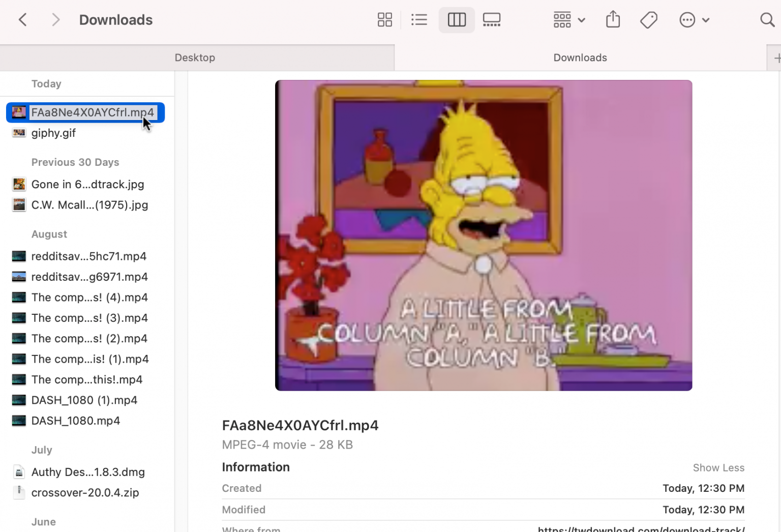Switch to icon view
This screenshot has height=532, width=781.
click(384, 19)
